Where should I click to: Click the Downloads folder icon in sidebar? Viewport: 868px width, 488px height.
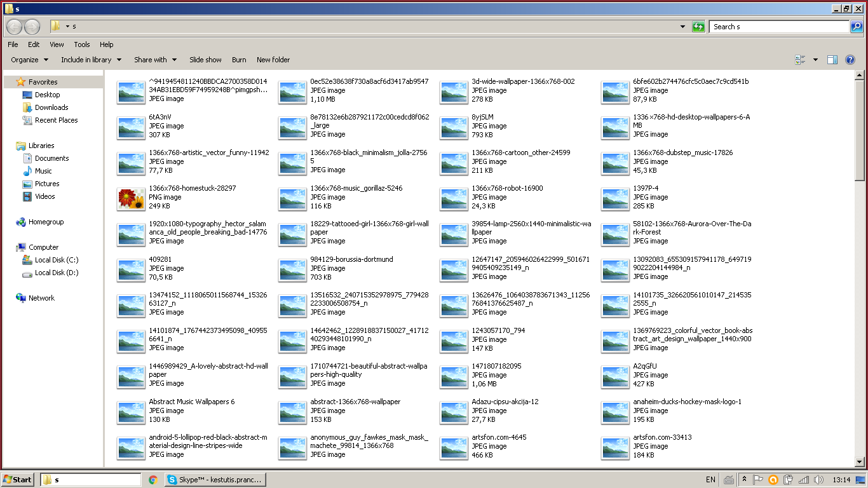click(27, 107)
